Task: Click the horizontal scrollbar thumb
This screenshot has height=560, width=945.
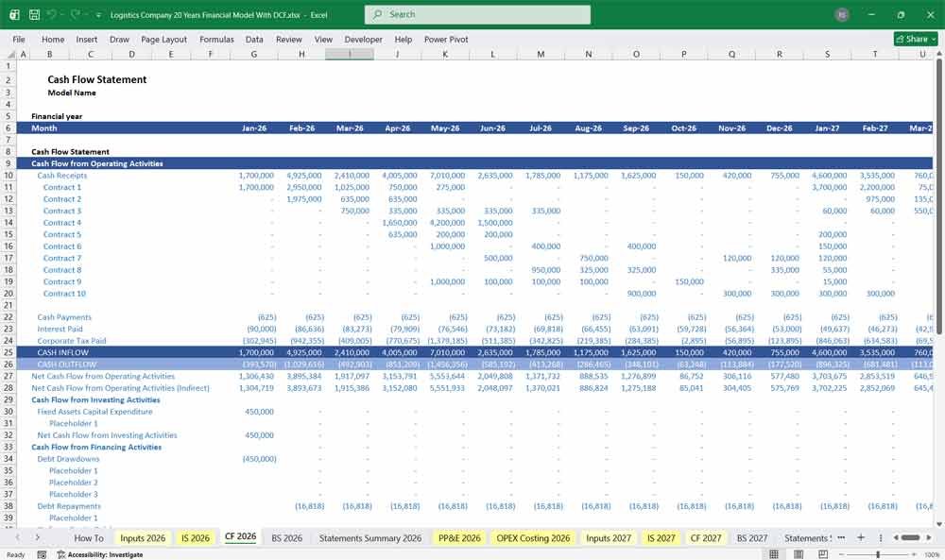Action: pos(910,537)
